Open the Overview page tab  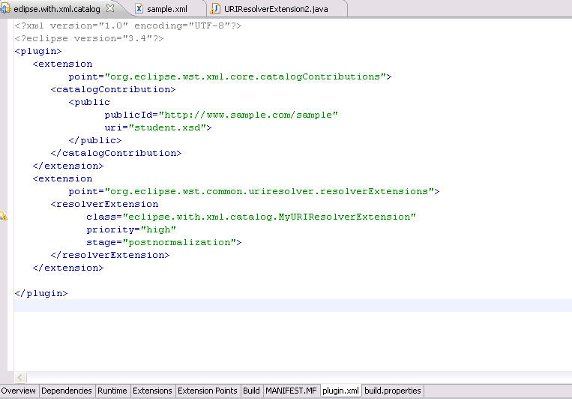click(18, 391)
